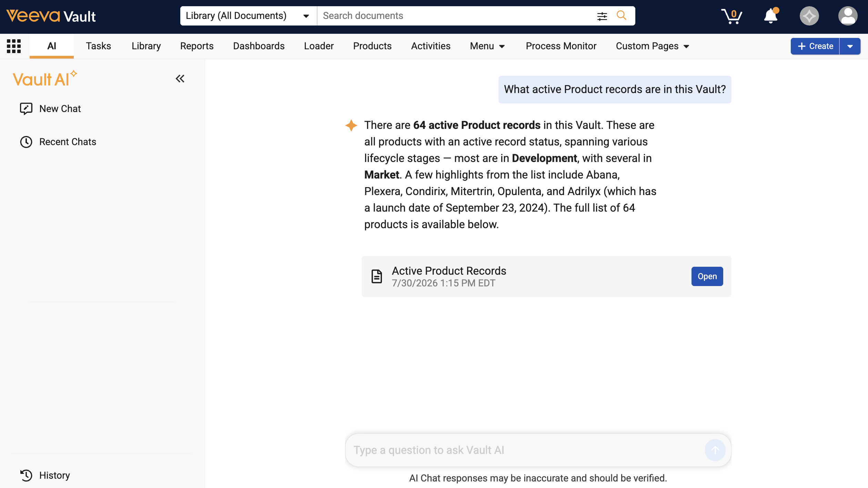Image resolution: width=868 pixels, height=488 pixels.
Task: Click the AI response sparkle icon
Action: click(x=351, y=125)
